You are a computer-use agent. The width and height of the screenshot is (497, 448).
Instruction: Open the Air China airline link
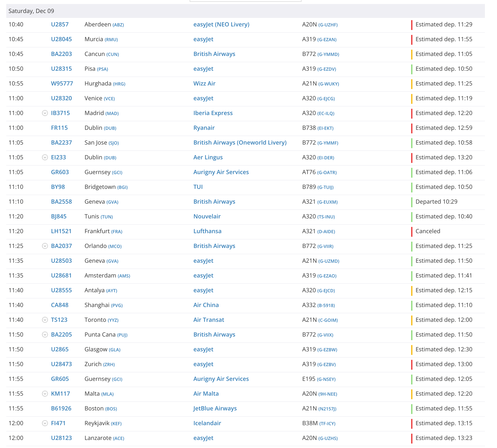coord(206,305)
